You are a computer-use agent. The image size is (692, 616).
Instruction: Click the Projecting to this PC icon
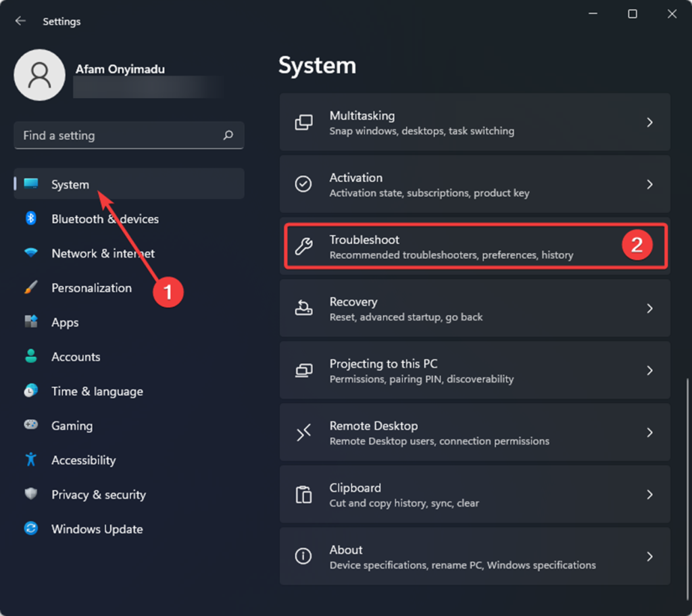point(303,370)
